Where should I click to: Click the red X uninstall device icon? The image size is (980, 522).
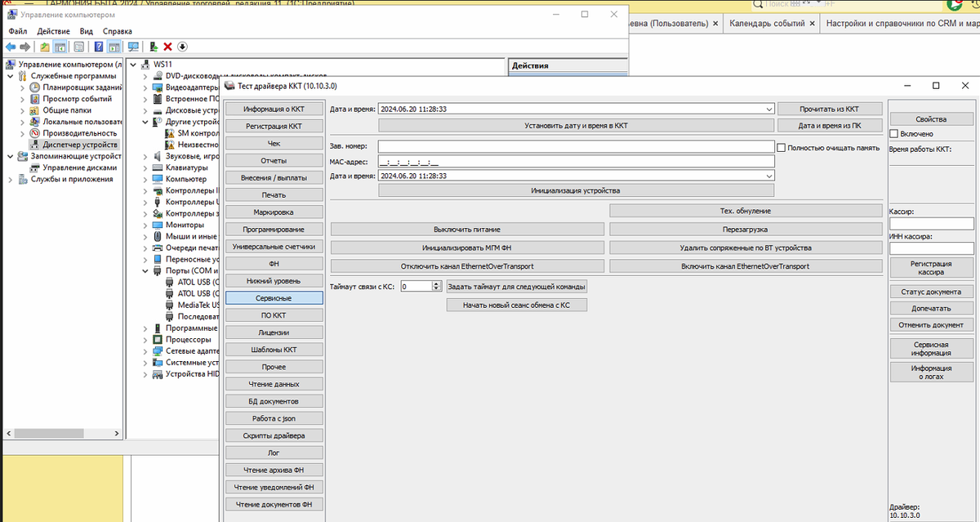pyautogui.click(x=167, y=47)
